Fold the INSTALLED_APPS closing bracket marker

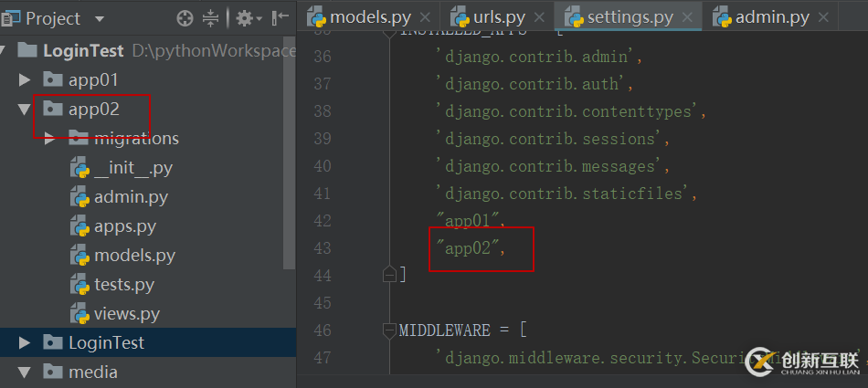(x=389, y=274)
